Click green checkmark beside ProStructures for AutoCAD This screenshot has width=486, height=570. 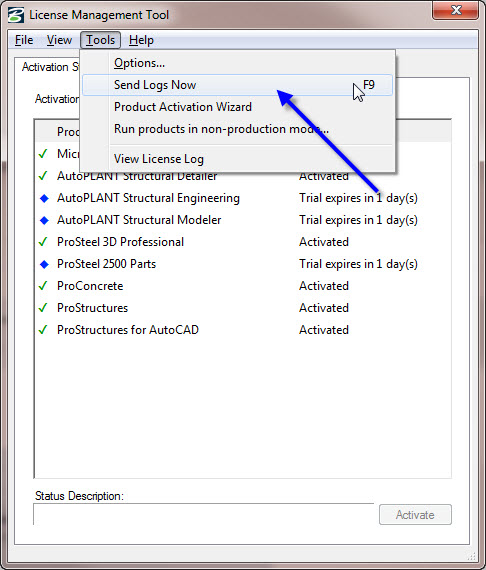[43, 330]
